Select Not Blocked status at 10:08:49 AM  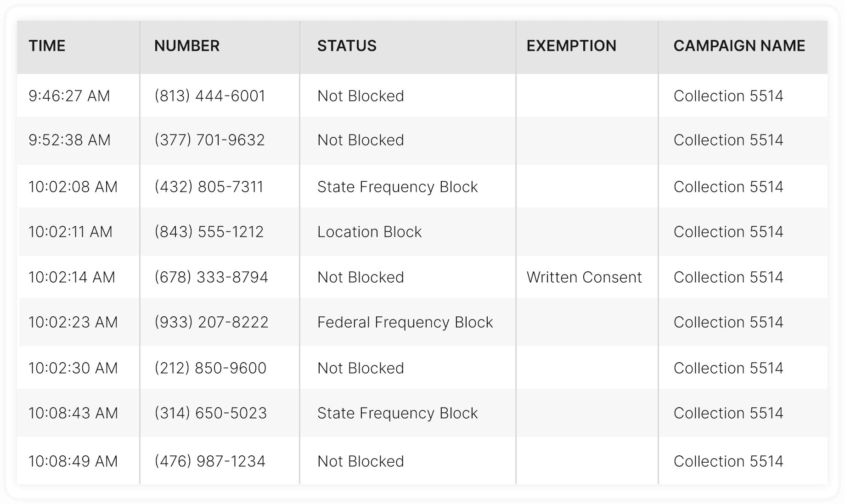(361, 461)
